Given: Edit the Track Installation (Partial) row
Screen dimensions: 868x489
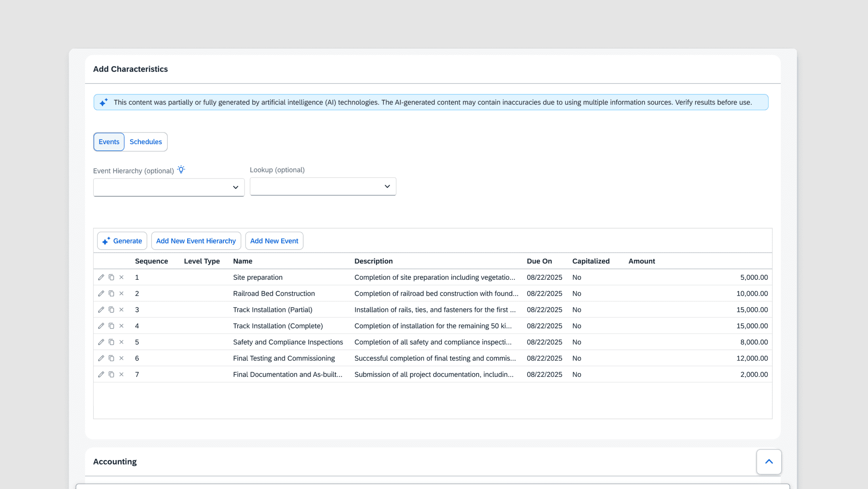Looking at the screenshot, I should 101,310.
